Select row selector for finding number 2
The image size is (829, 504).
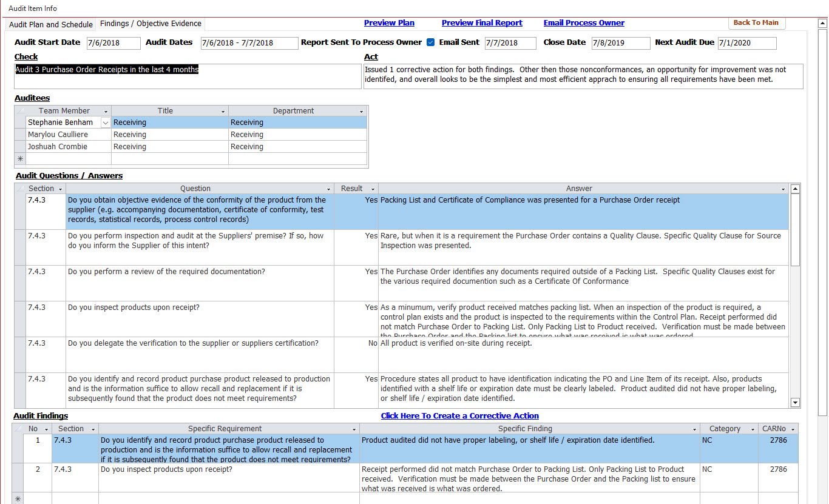[x=18, y=479]
